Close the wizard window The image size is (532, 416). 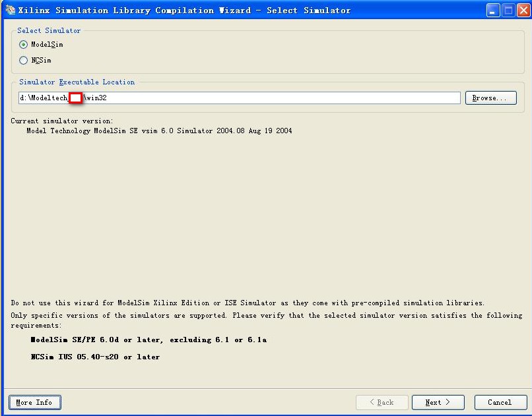point(523,10)
